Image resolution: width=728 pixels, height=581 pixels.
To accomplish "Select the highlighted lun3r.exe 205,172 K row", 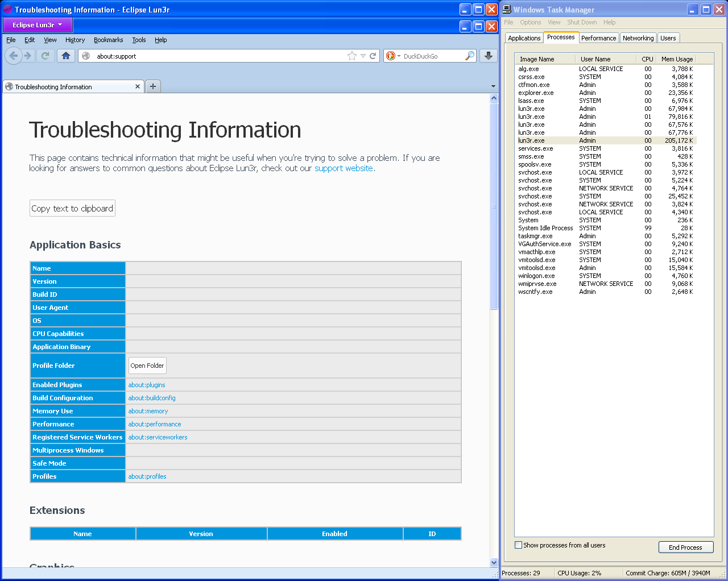I will point(606,140).
